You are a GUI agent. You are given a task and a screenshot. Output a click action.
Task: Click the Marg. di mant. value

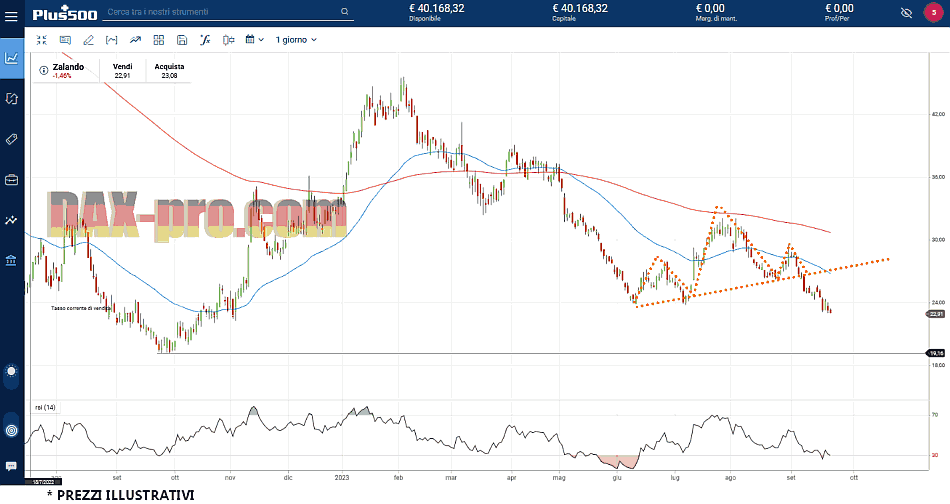pyautogui.click(x=710, y=8)
